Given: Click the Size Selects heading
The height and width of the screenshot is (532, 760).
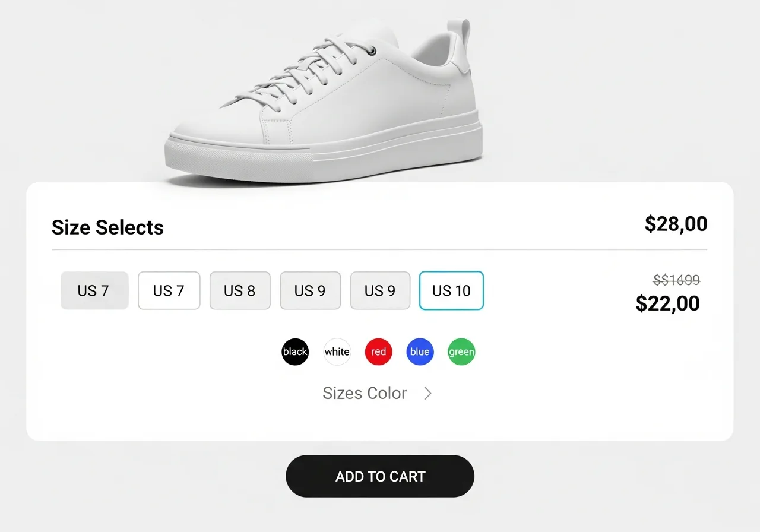Looking at the screenshot, I should [x=107, y=227].
